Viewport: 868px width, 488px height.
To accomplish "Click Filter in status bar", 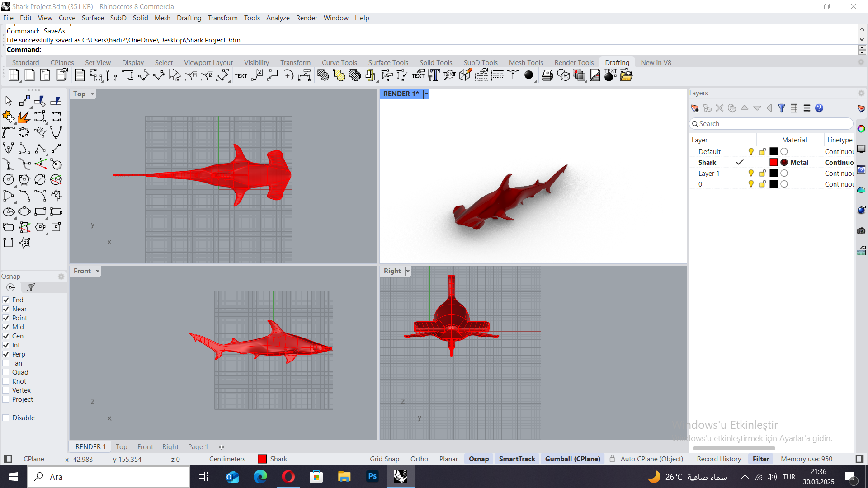I will pos(760,459).
